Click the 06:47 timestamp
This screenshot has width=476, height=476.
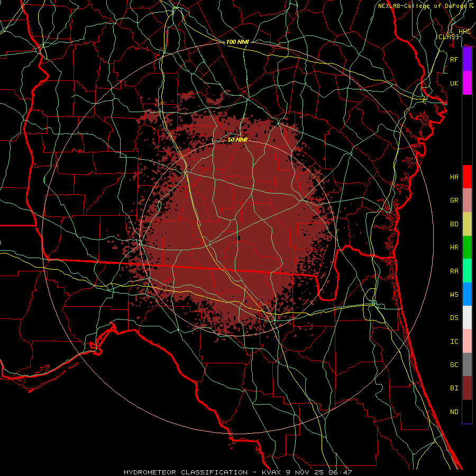pos(340,472)
